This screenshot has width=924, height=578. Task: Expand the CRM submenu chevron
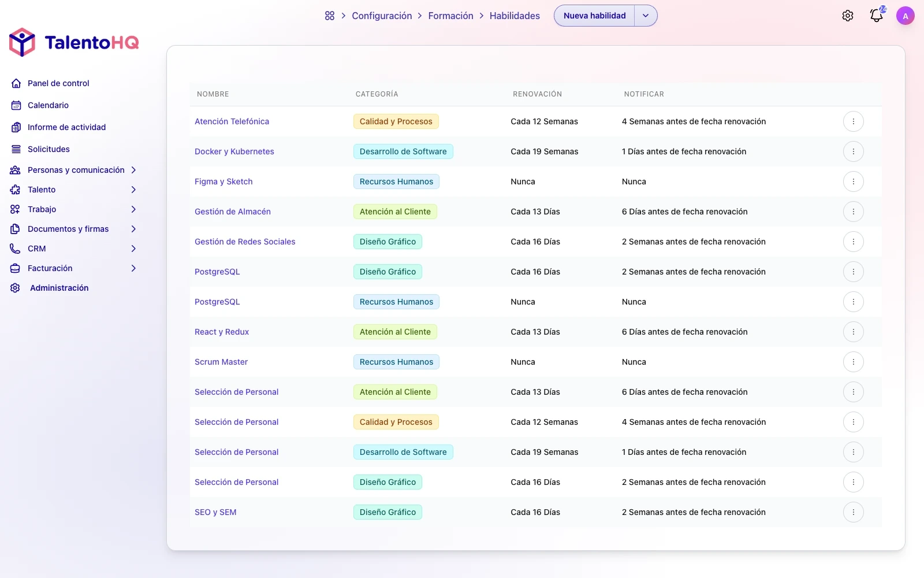133,249
